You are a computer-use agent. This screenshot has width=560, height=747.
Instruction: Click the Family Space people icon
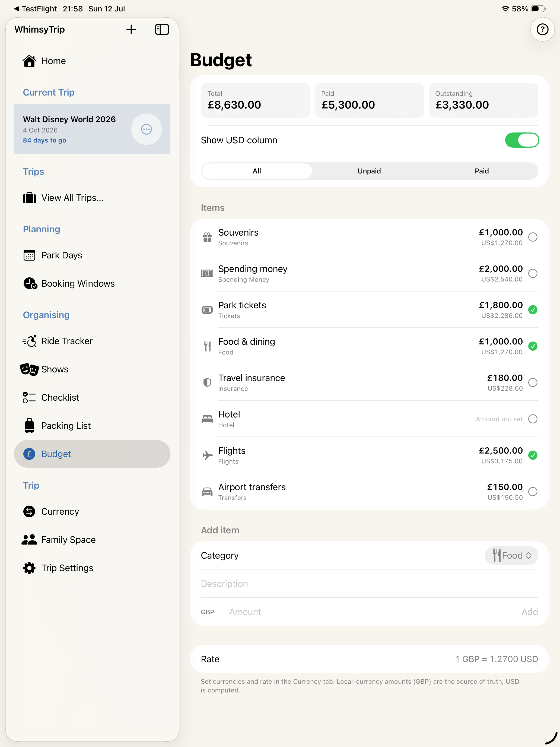[29, 540]
